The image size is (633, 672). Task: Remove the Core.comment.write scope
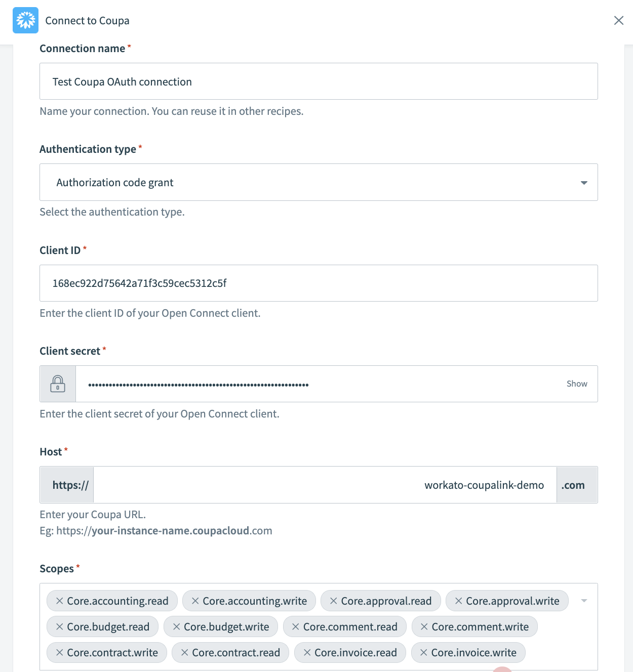coord(423,626)
